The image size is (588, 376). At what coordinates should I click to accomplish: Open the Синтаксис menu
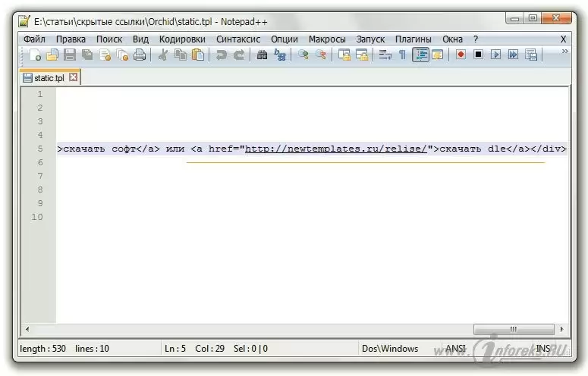pyautogui.click(x=238, y=39)
